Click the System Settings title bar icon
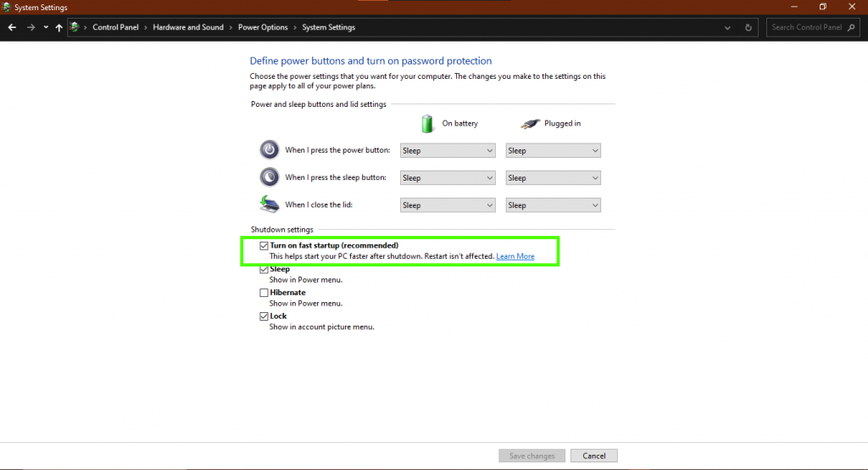The width and height of the screenshot is (868, 470). 6,7
